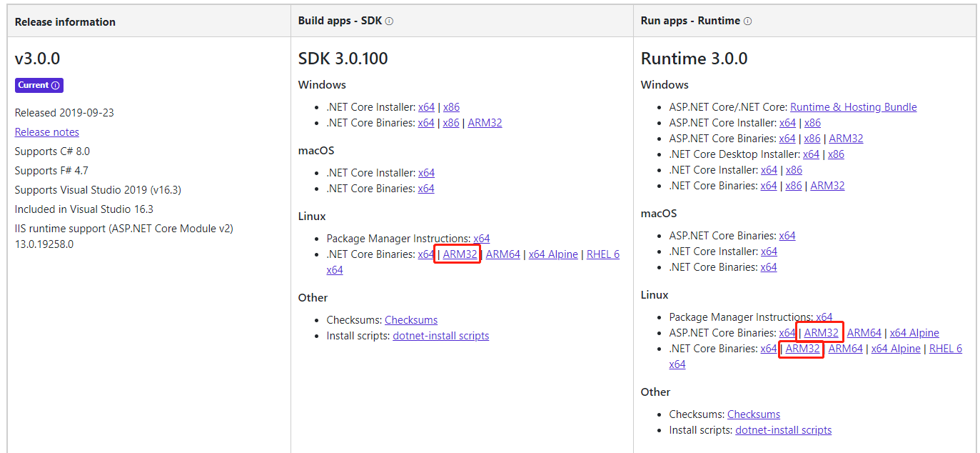Click the Current badge under v3.0.0
Viewport: 980px width, 453px height.
(39, 85)
